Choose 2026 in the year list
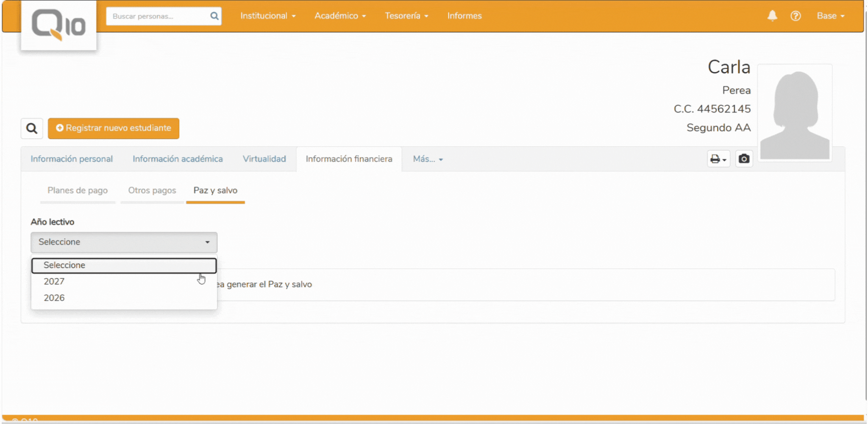The width and height of the screenshot is (868, 424). point(54,298)
